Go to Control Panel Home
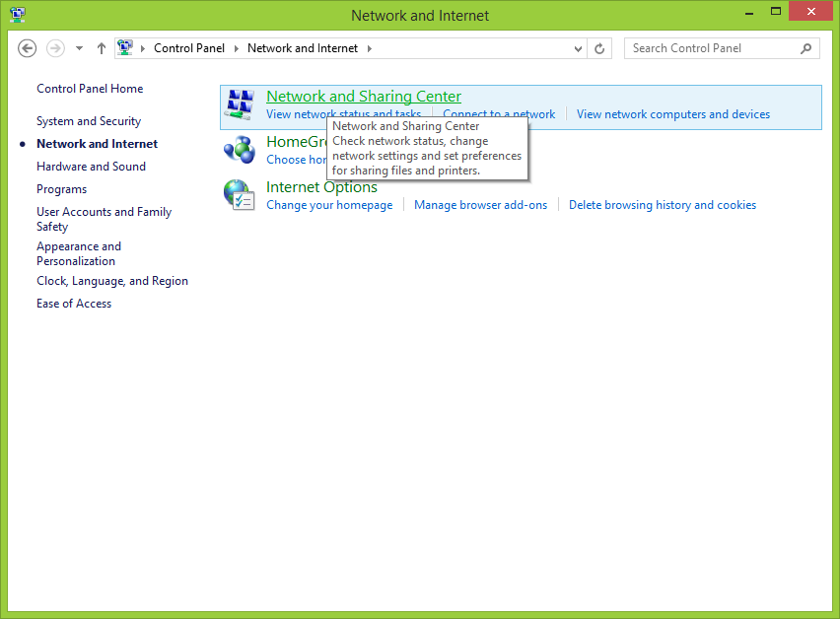This screenshot has height=619, width=840. point(90,89)
